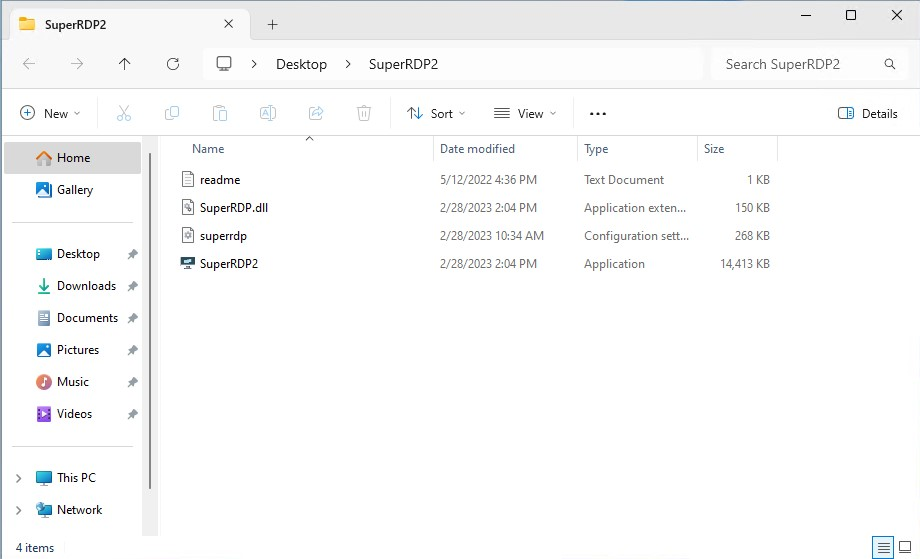Navigate up one folder level
Viewport: 920px width, 559px height.
(x=124, y=64)
